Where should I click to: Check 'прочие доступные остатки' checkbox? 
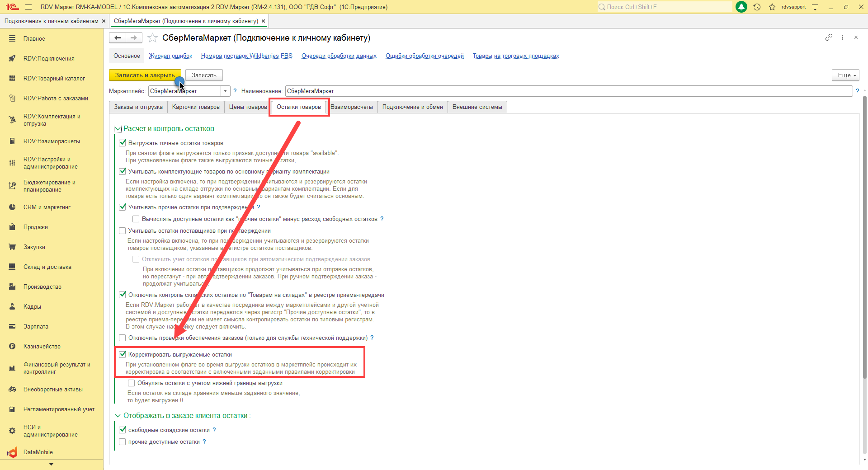pyautogui.click(x=123, y=442)
